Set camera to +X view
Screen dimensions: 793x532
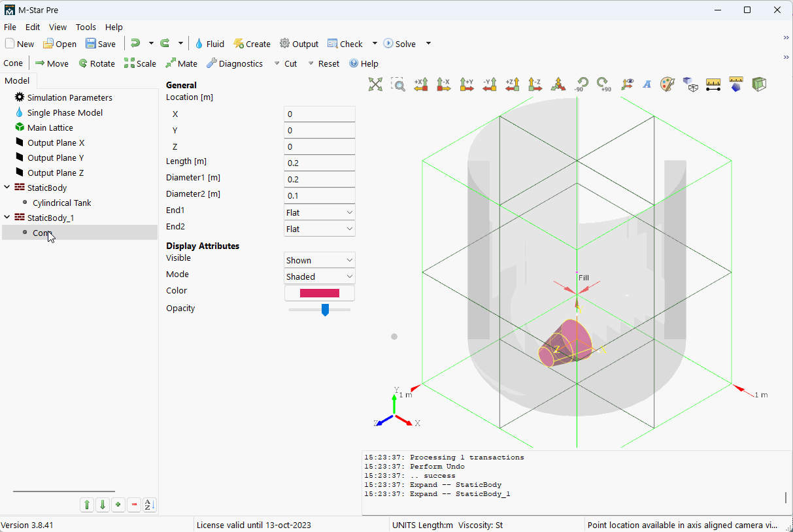click(421, 84)
